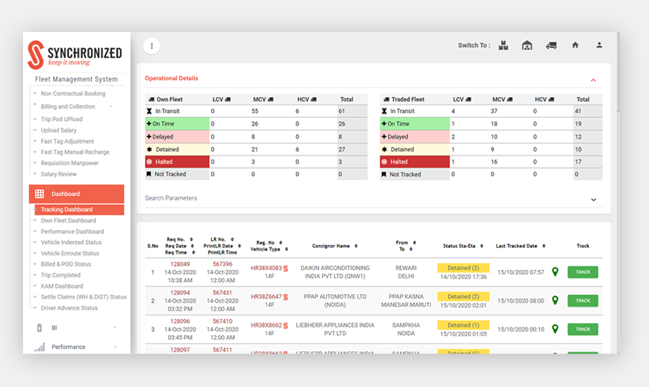Open Salary Review menu item
Screen dimensions: 649x387
[58, 174]
